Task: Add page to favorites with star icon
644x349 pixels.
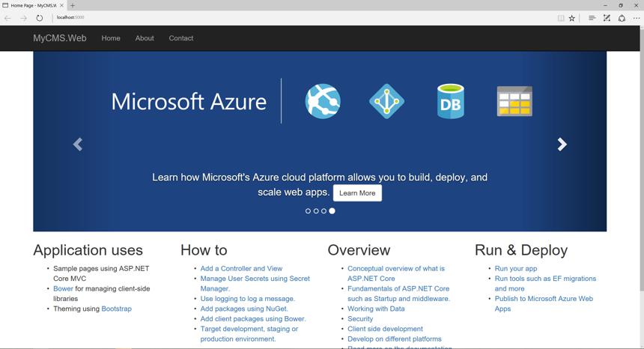Action: (x=571, y=18)
